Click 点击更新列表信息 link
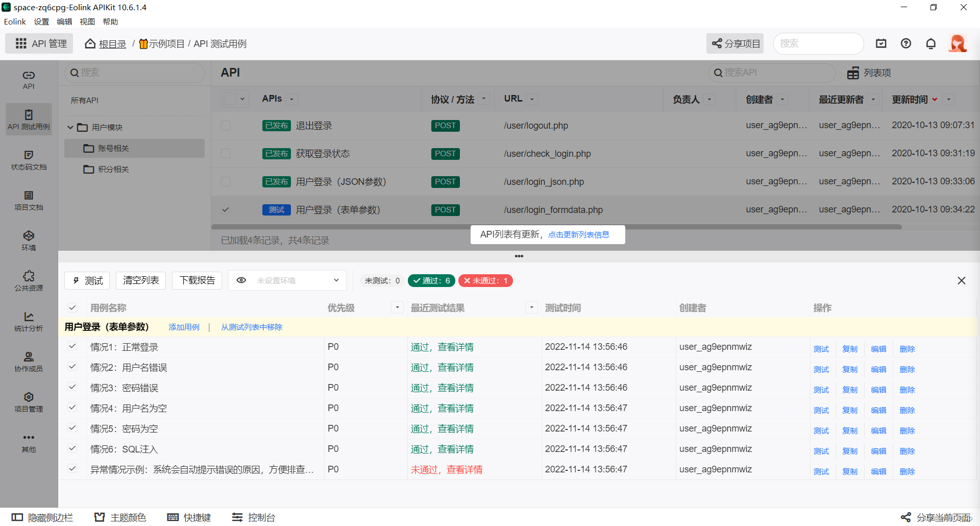This screenshot has width=980, height=526. tap(579, 234)
